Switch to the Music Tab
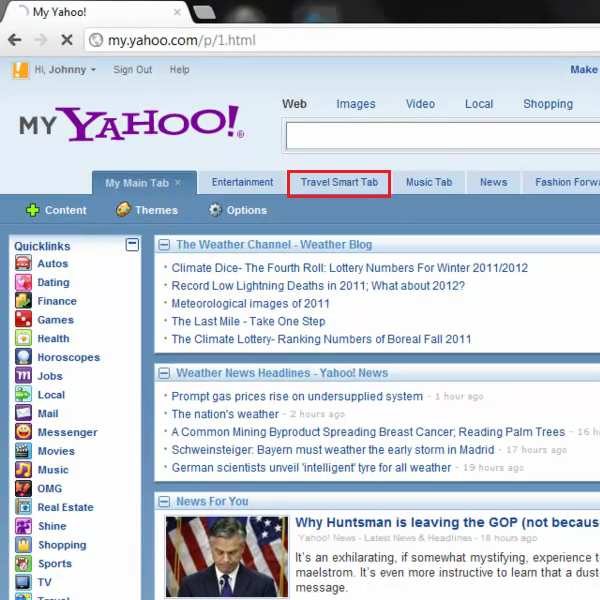The width and height of the screenshot is (600, 600). (429, 183)
